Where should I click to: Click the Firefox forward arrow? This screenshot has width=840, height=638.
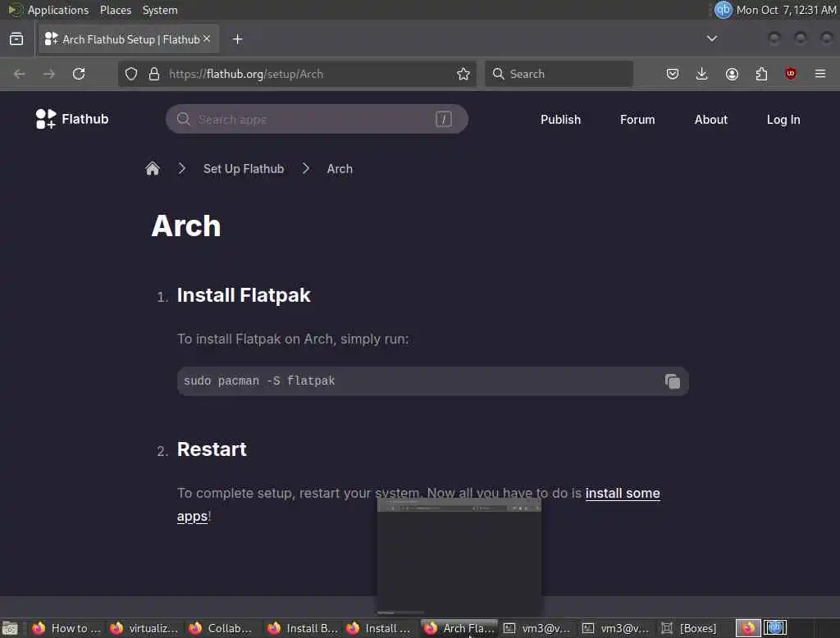tap(48, 74)
